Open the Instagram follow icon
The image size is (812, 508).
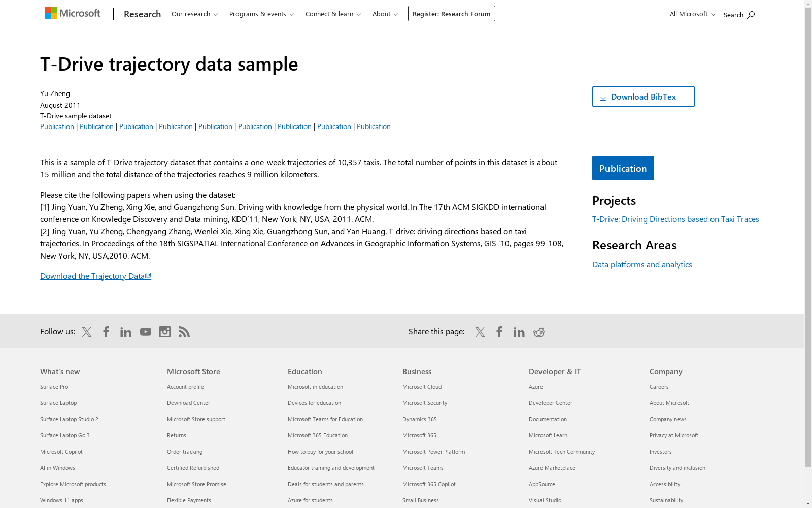165,332
